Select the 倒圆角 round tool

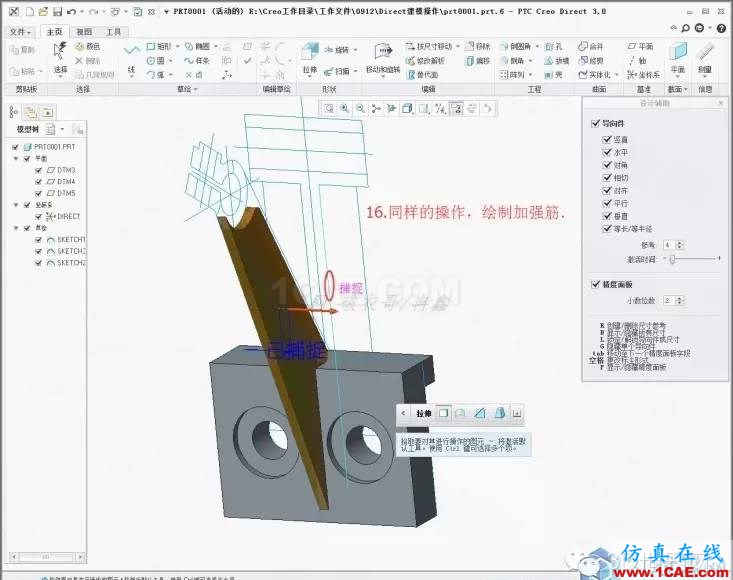[x=515, y=46]
